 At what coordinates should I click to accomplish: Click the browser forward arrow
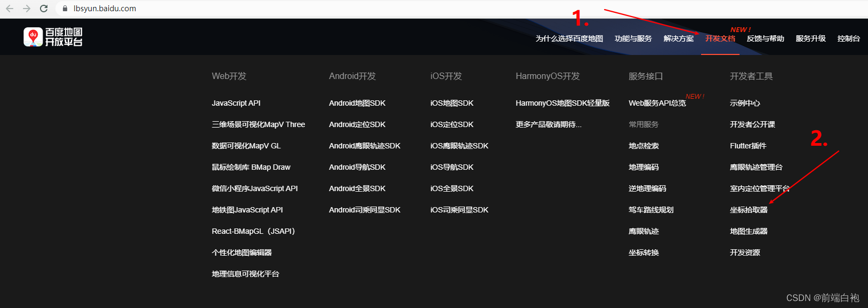point(27,9)
